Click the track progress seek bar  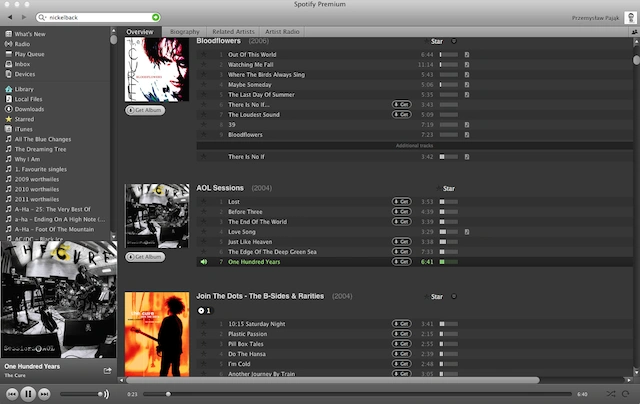pyautogui.click(x=357, y=394)
